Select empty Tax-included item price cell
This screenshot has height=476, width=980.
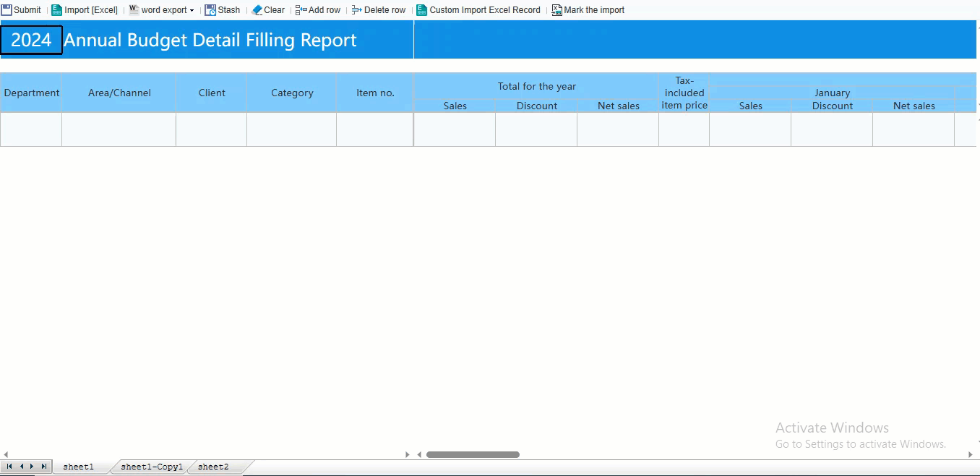[684, 129]
